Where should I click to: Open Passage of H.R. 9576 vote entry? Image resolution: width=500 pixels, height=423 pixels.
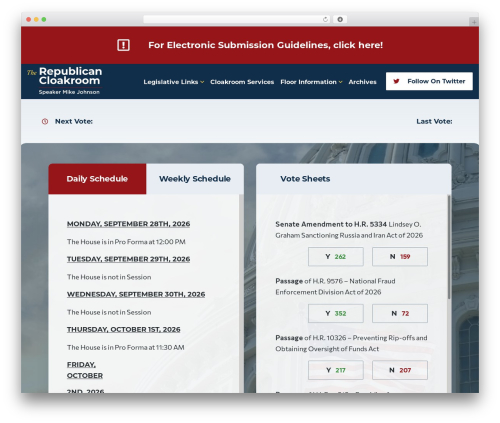click(x=335, y=286)
